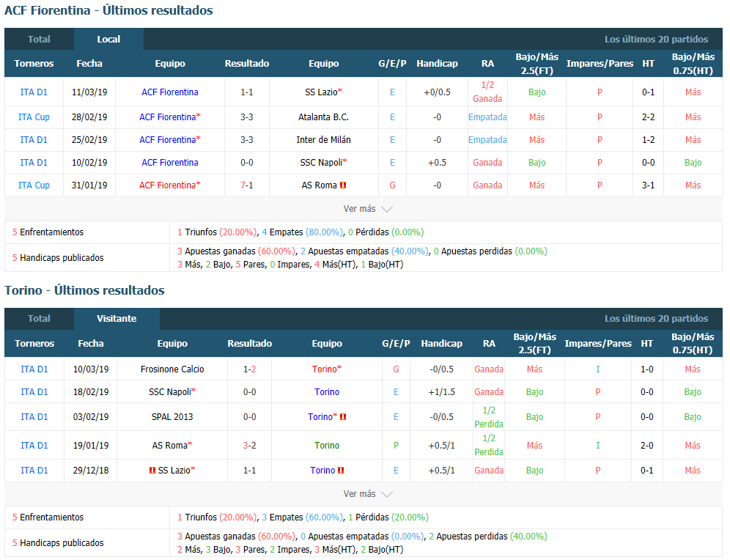Click 'Empatada' in the Atalanta B.C. row

pos(487,117)
